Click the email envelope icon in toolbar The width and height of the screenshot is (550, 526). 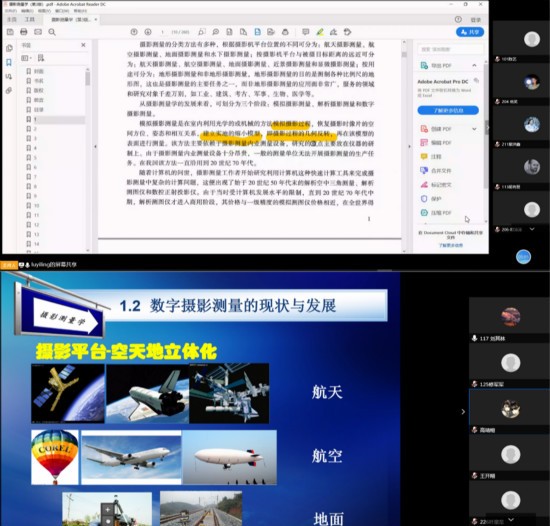38,32
